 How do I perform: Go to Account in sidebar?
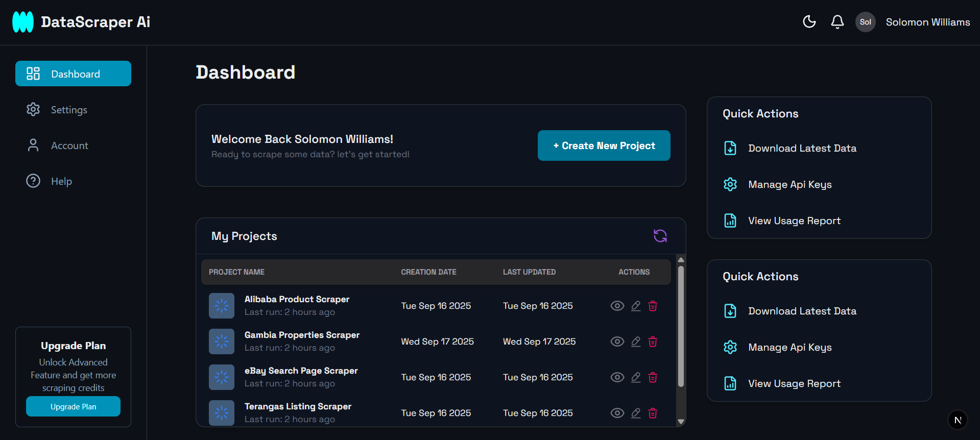click(69, 145)
